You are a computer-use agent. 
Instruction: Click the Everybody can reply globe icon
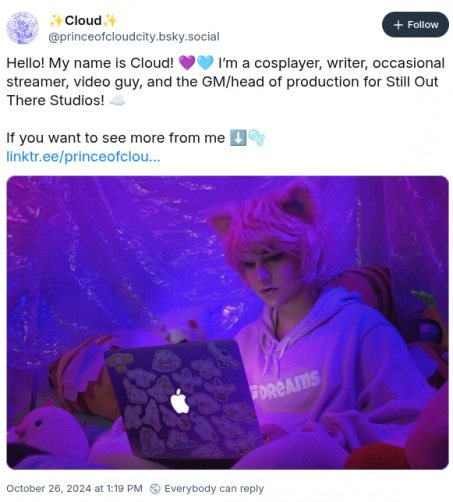point(155,489)
